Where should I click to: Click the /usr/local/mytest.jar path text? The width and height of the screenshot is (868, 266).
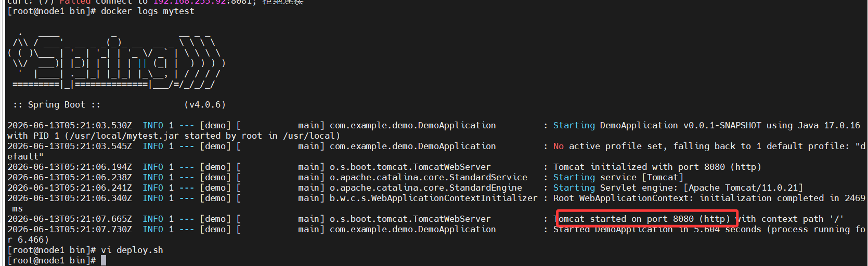[x=122, y=136]
